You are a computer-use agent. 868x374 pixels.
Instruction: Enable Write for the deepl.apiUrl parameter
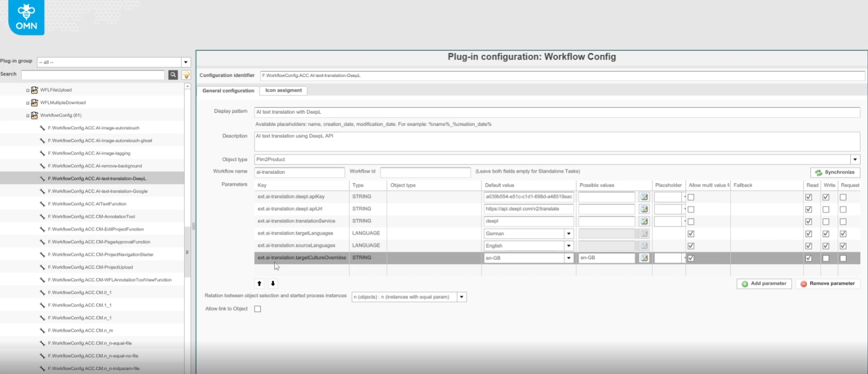(x=826, y=209)
